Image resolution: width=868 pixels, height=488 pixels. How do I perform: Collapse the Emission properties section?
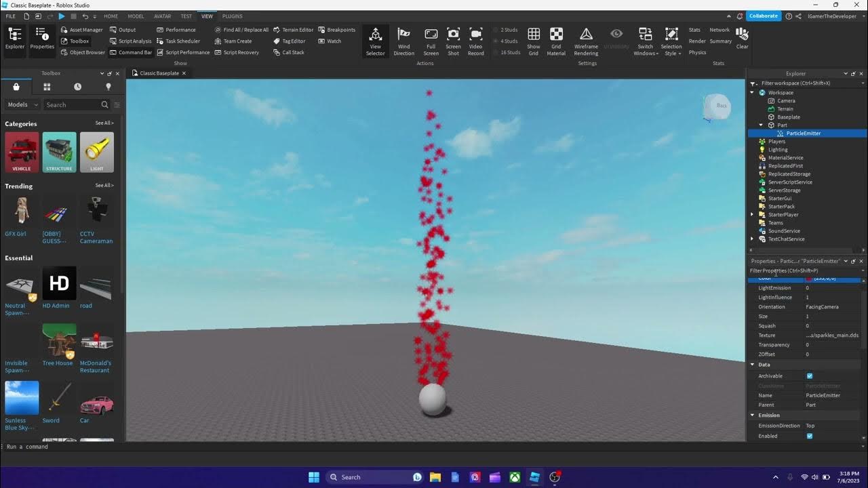[752, 415]
